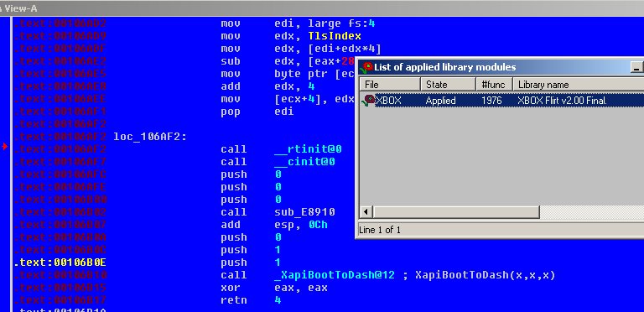The height and width of the screenshot is (312, 644).
Task: Sort by State column header
Action: (448, 85)
